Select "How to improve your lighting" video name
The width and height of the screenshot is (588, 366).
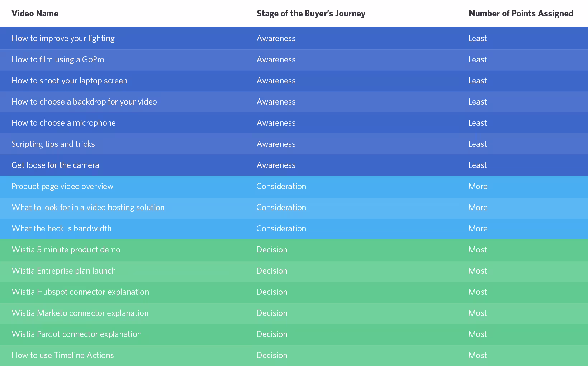pos(63,38)
